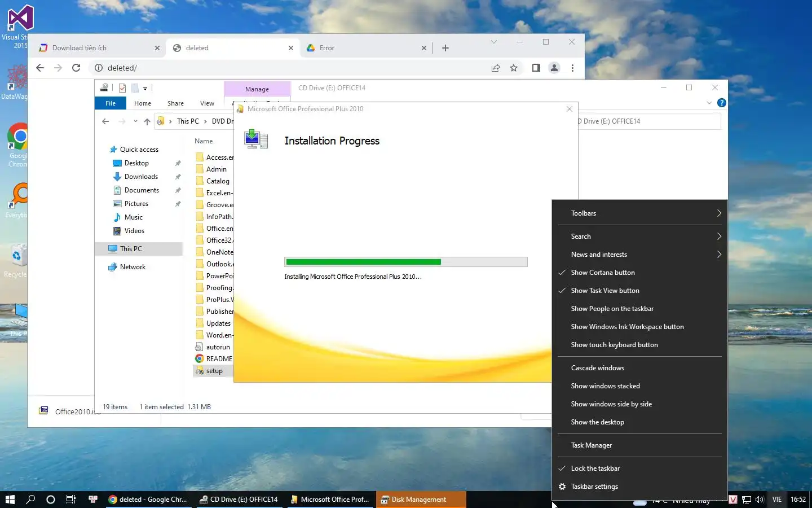Open Chrome share page icon

tap(496, 68)
